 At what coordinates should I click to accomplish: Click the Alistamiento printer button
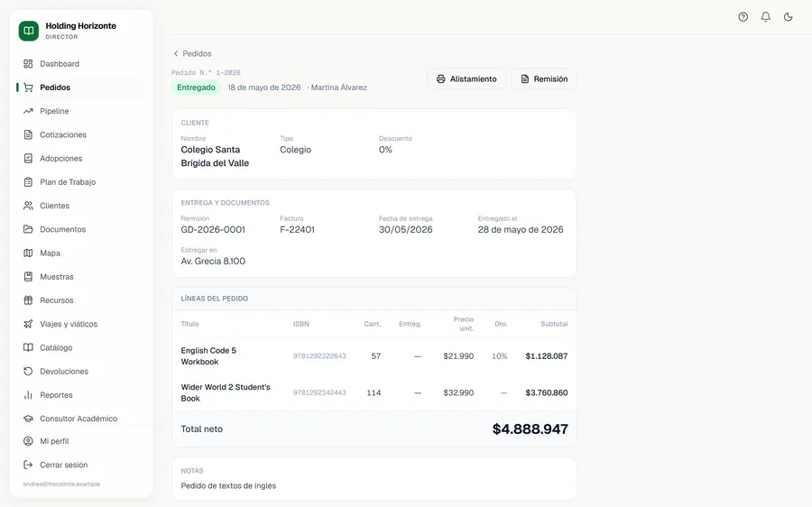pos(466,78)
